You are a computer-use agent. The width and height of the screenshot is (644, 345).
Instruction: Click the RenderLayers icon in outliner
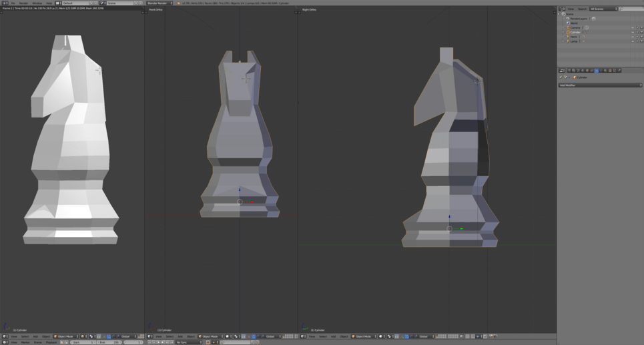[568, 19]
